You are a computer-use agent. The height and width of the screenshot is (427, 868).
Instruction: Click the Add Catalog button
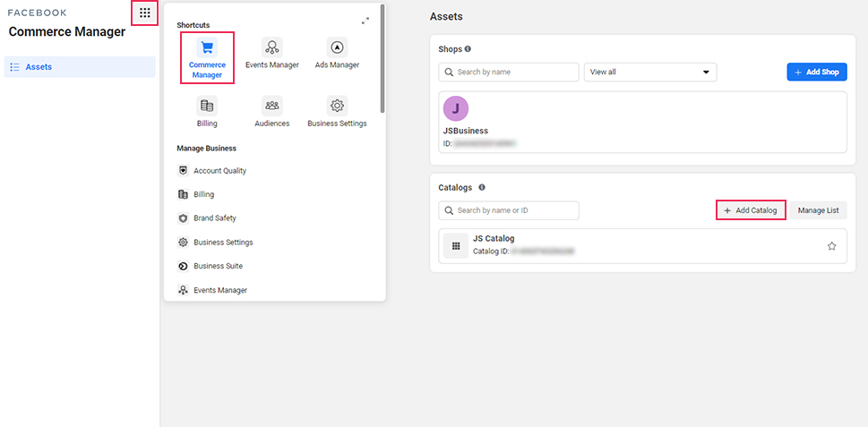751,210
